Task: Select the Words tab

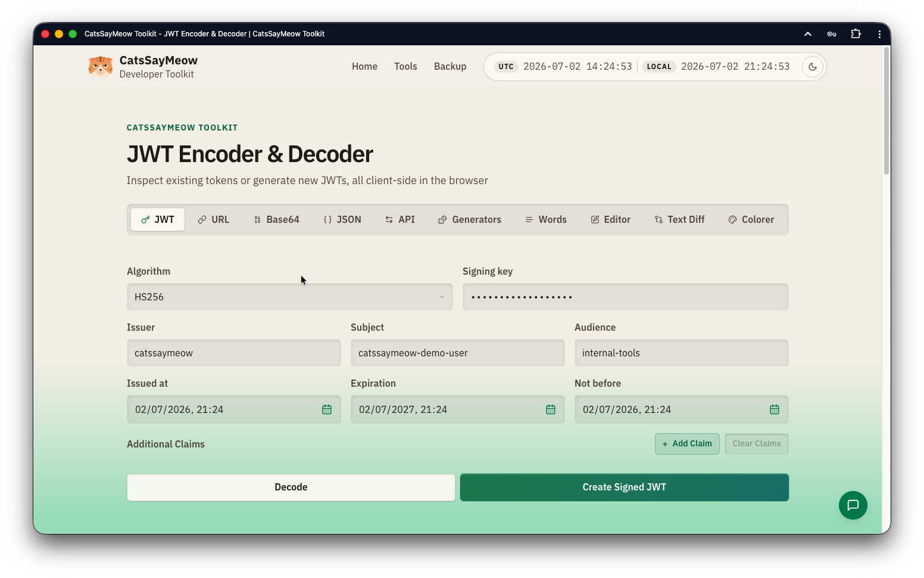Action: click(x=546, y=219)
